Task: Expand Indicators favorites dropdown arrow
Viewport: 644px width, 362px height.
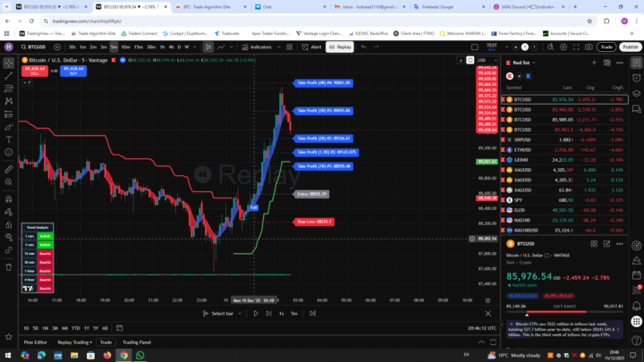Action: (279, 47)
